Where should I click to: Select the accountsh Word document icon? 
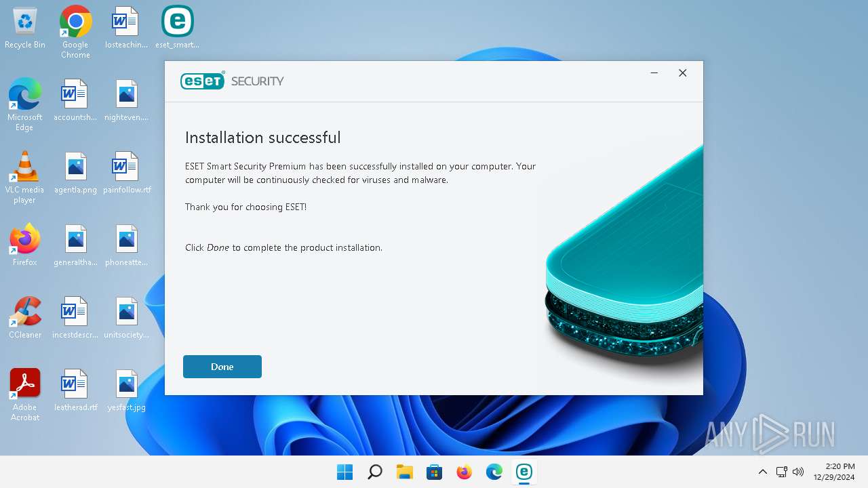tap(75, 101)
